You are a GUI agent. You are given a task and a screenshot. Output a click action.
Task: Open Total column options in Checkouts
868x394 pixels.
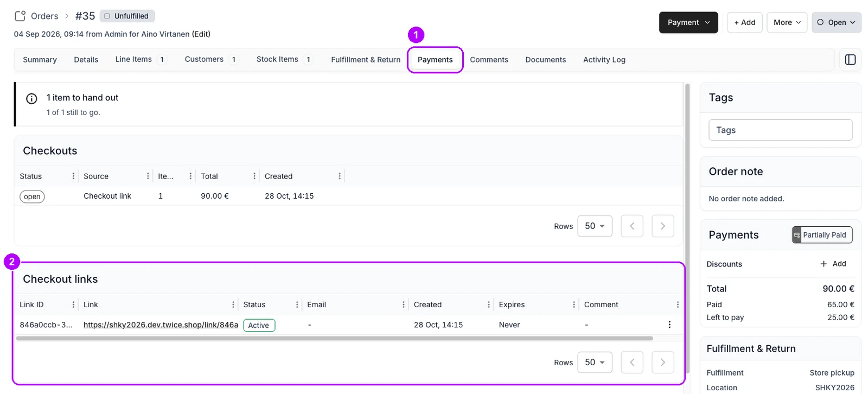coord(254,176)
